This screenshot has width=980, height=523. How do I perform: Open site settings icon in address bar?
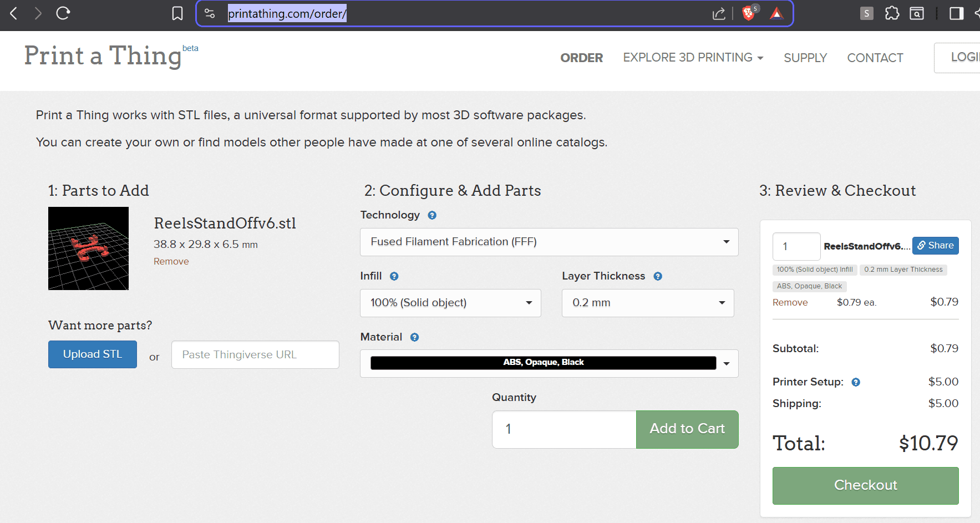tap(210, 13)
